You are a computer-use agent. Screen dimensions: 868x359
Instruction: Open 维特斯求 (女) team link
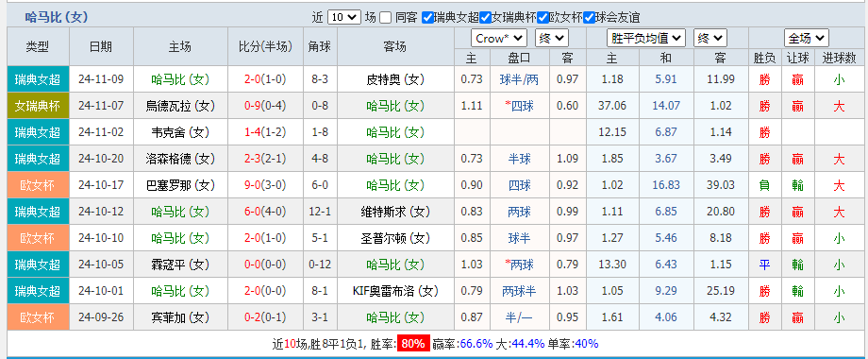[395, 212]
